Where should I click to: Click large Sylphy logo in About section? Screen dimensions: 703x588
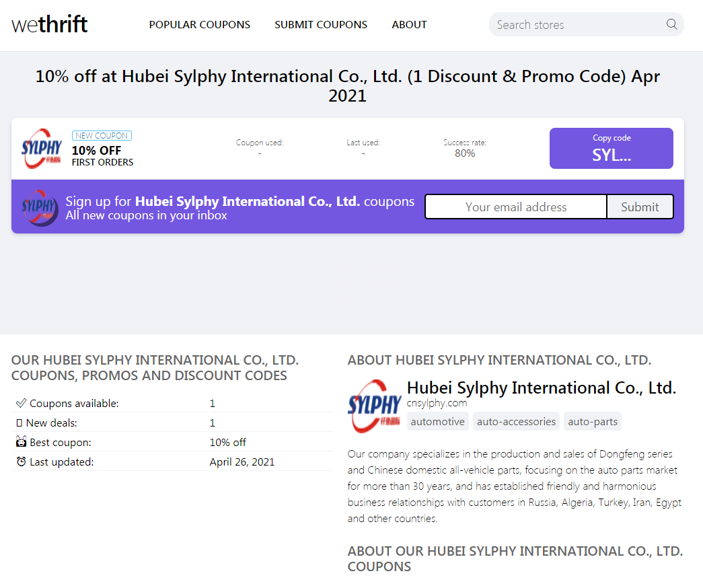(x=374, y=406)
